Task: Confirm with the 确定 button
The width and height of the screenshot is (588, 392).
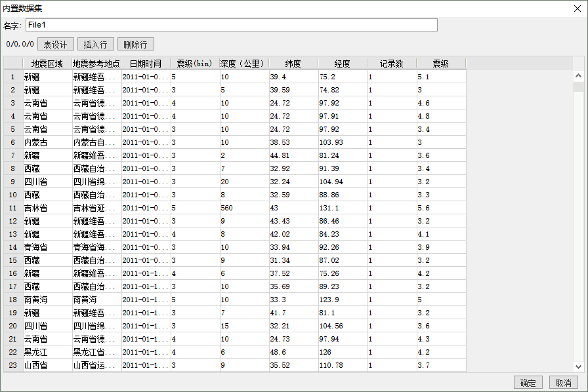Action: (528, 383)
